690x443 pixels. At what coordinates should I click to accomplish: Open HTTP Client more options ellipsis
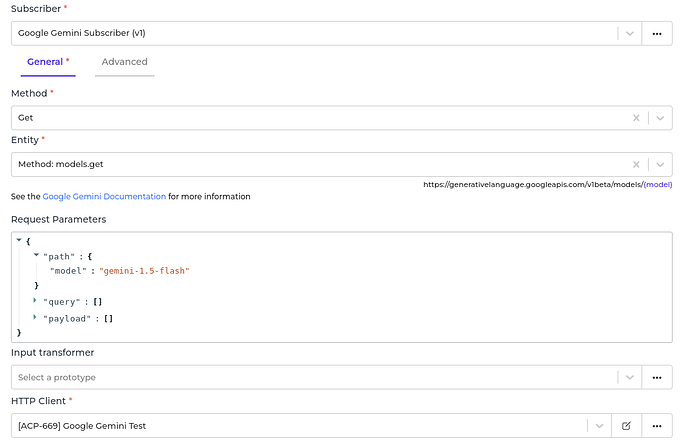657,426
